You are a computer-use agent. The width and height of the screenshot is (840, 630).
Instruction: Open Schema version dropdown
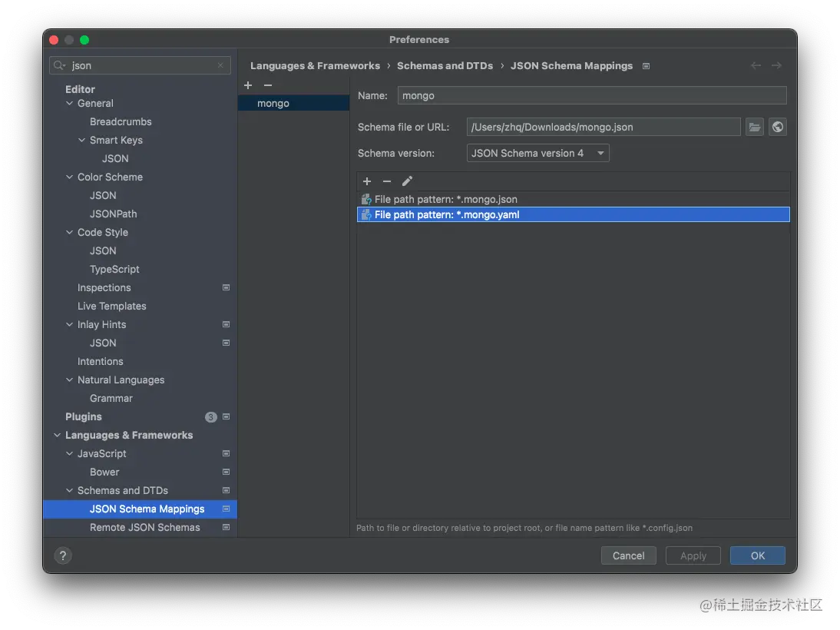click(x=537, y=153)
